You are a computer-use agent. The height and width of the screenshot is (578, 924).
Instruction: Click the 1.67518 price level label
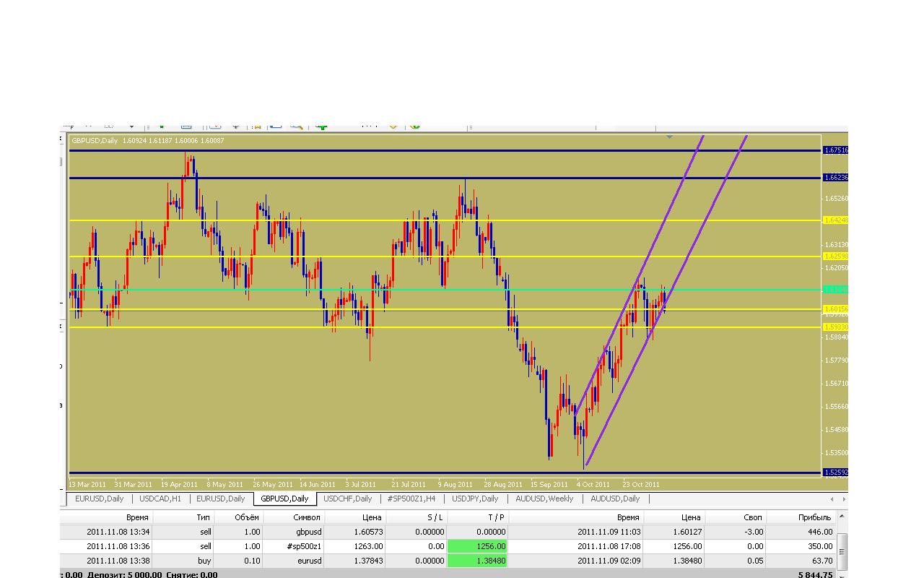coord(835,150)
